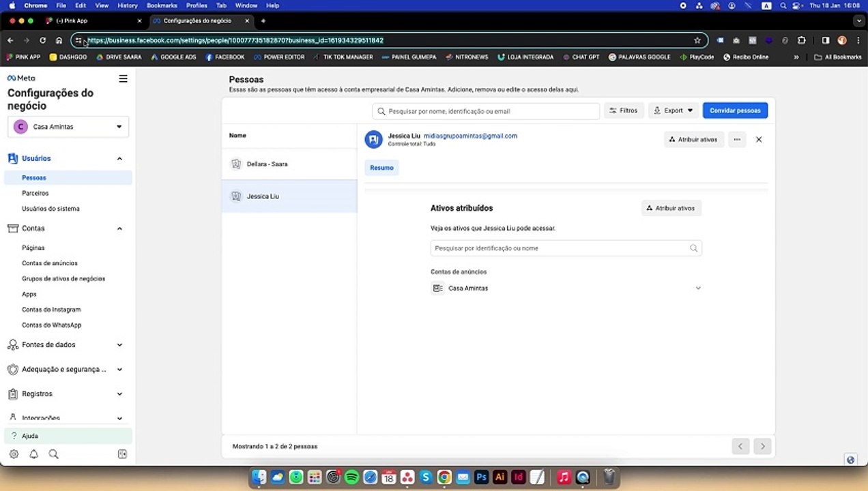
Task: Open Skype from the dock
Action: tap(426, 477)
